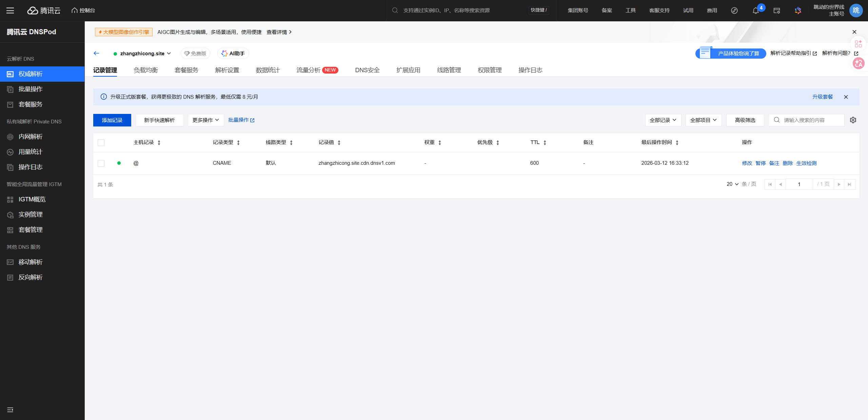Sort by 主机记录 column

click(x=159, y=143)
